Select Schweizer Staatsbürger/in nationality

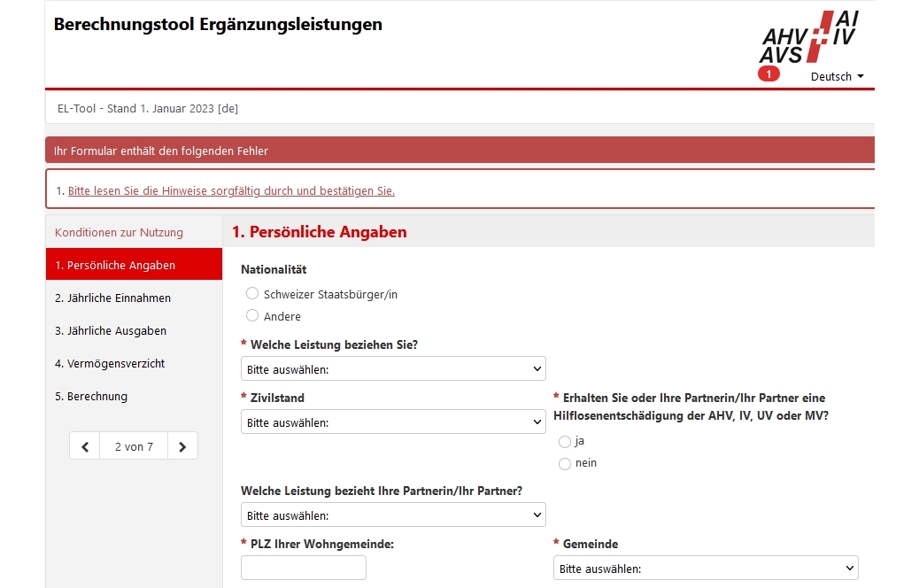click(x=252, y=294)
